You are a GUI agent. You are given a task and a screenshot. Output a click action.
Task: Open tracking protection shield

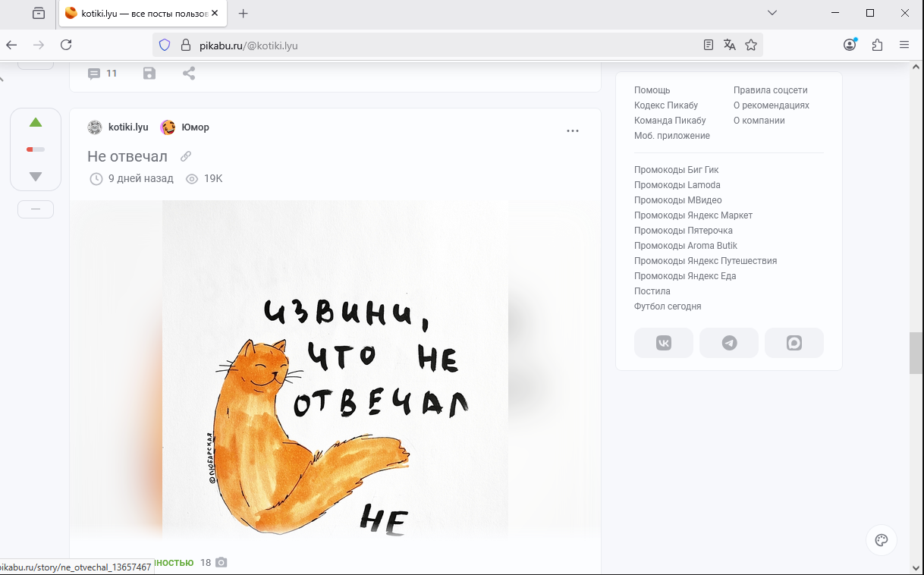[x=165, y=45]
